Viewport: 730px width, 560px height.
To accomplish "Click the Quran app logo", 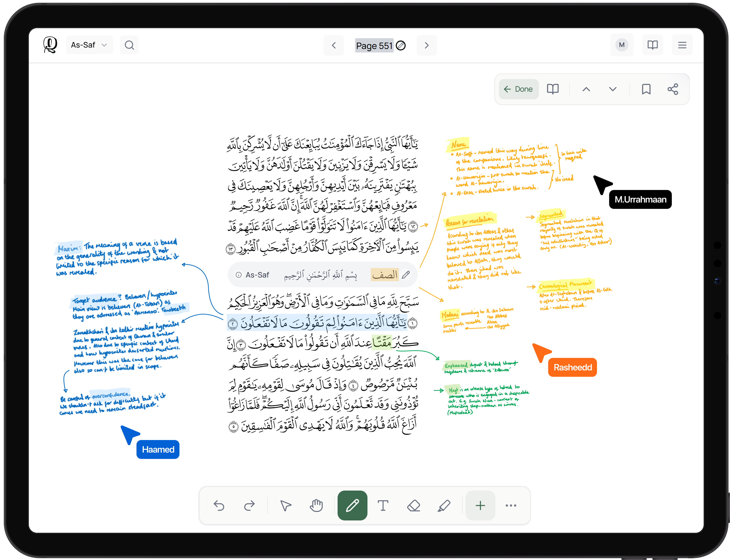I will 50,45.
